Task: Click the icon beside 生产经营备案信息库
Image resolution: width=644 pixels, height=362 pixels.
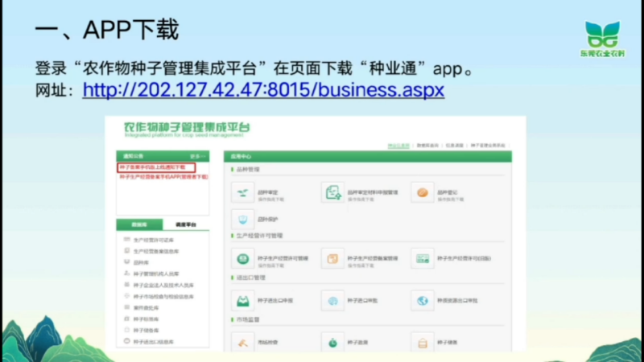Action: (x=127, y=250)
